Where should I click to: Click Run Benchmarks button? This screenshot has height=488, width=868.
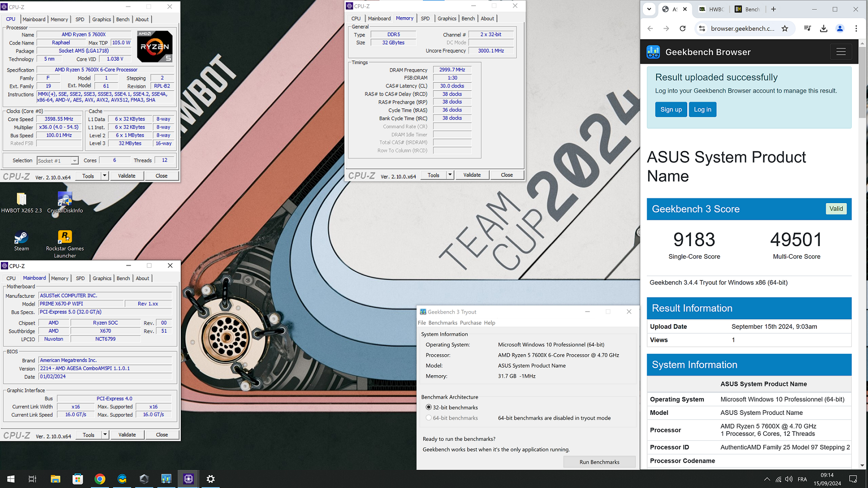pos(599,462)
